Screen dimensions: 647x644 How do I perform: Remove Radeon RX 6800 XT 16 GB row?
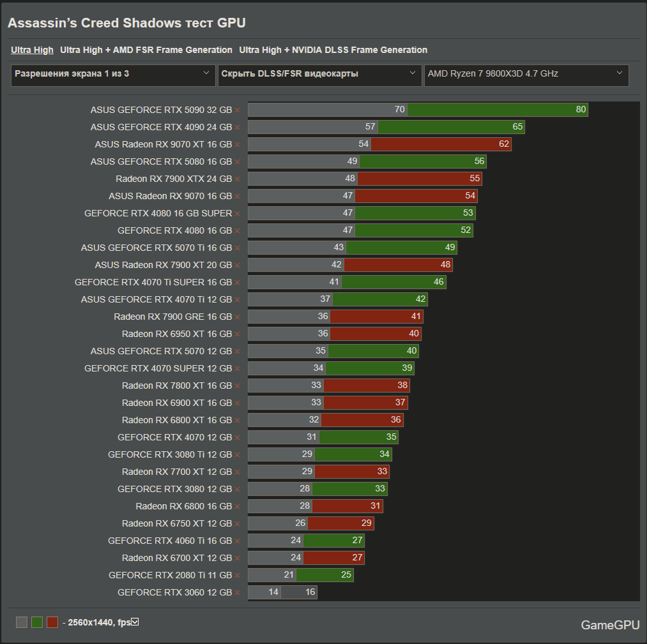pos(237,421)
